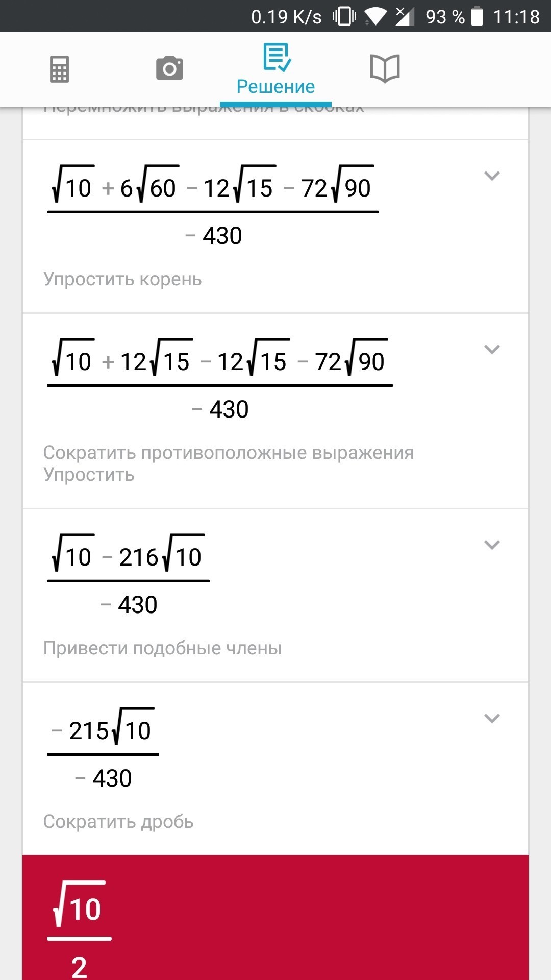Tap the red final answer √10/2 card

coord(275,919)
